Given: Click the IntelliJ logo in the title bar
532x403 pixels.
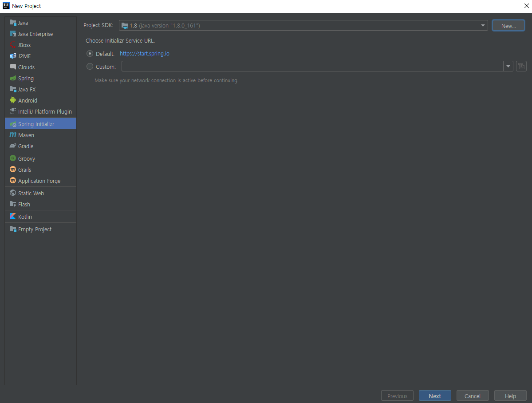Looking at the screenshot, I should pos(6,6).
